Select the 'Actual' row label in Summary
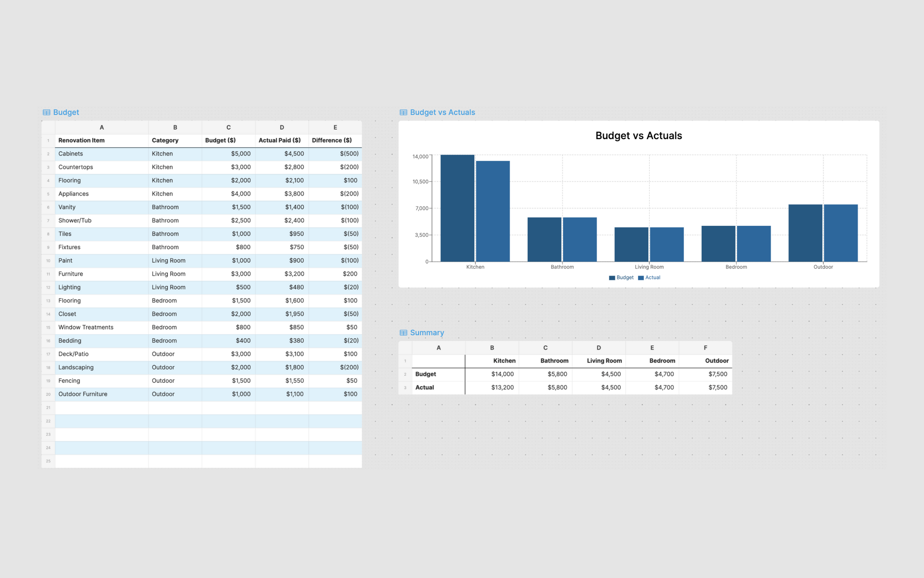 point(439,387)
